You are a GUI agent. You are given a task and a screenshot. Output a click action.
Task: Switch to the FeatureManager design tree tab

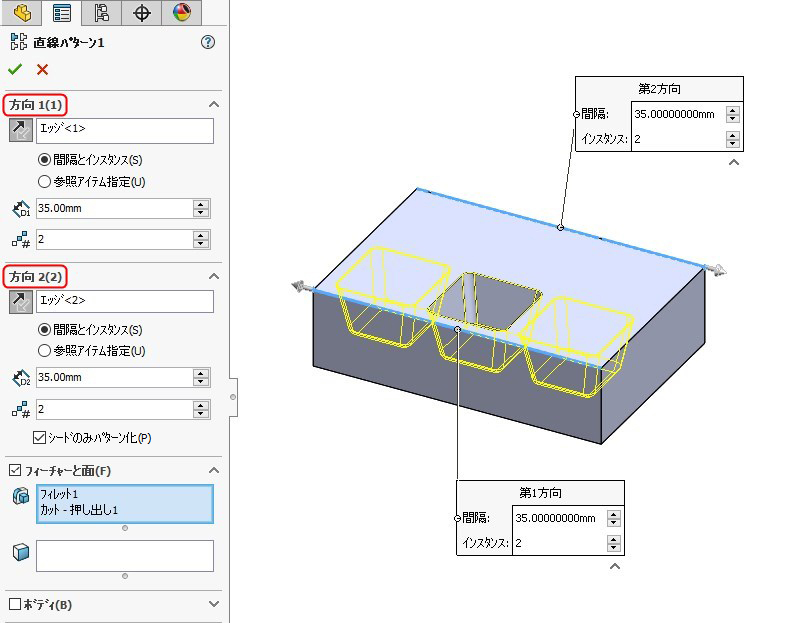pyautogui.click(x=22, y=12)
